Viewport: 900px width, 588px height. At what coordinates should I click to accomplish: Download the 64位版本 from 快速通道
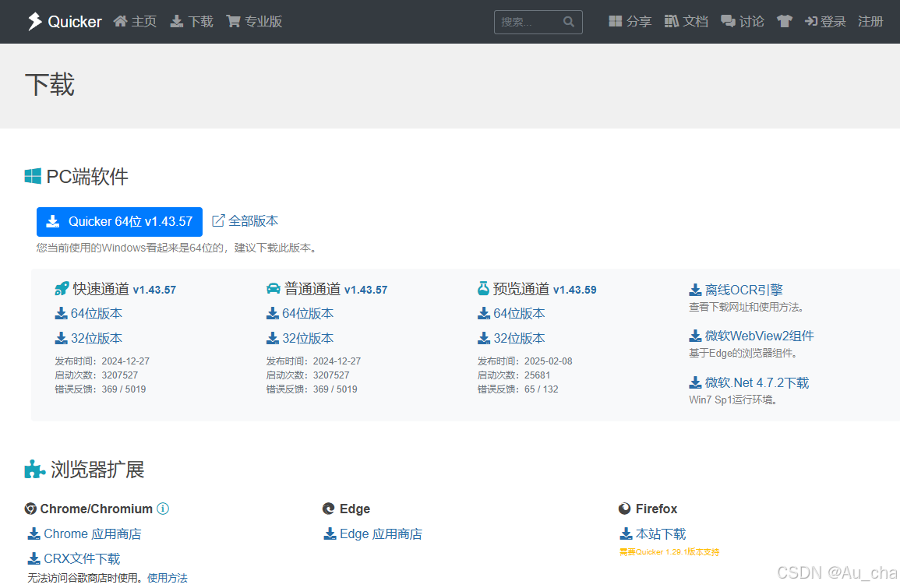pos(88,313)
